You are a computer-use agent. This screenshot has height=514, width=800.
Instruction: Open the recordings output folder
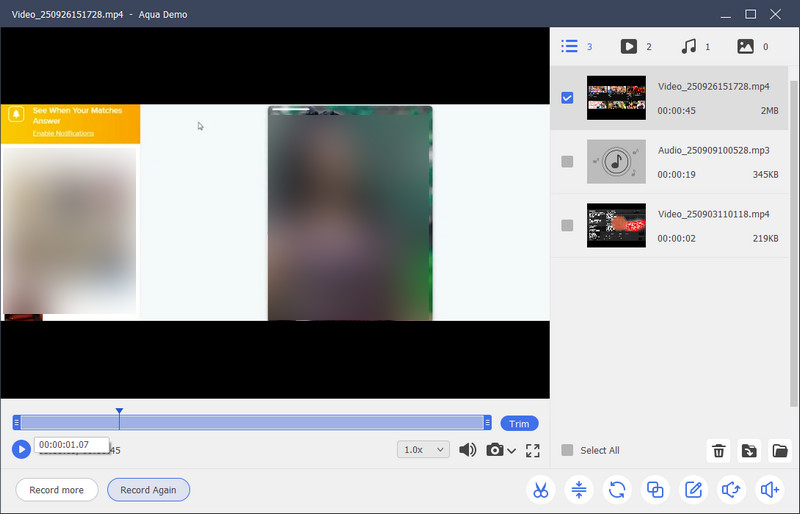point(780,451)
